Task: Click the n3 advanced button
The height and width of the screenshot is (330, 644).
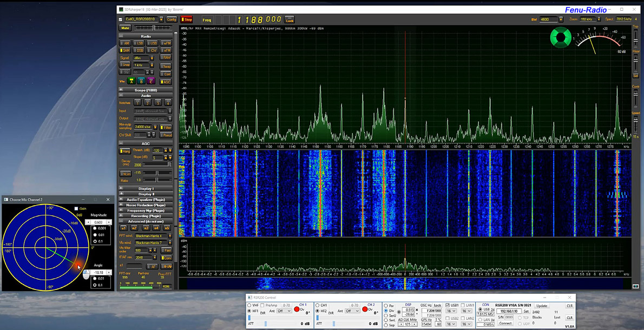Action: (x=146, y=228)
